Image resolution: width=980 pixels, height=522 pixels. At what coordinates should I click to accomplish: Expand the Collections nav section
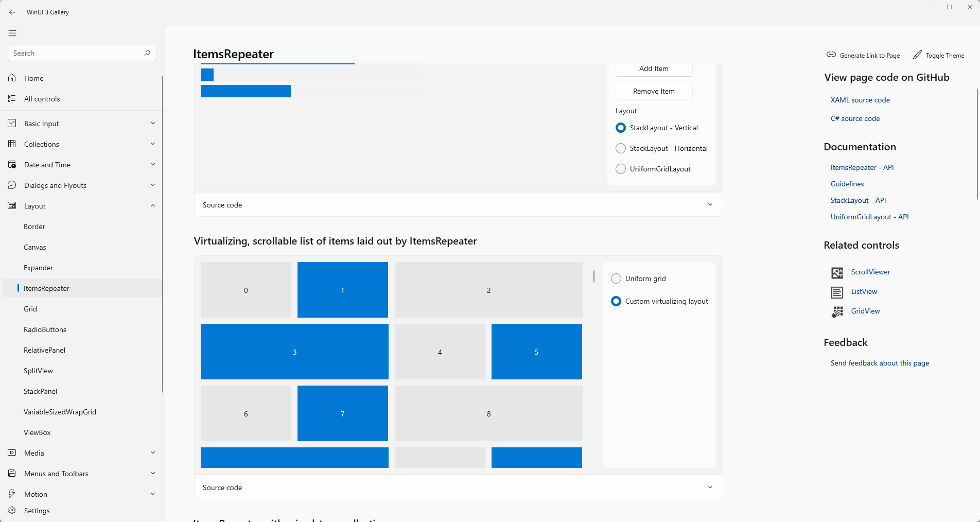[x=82, y=144]
